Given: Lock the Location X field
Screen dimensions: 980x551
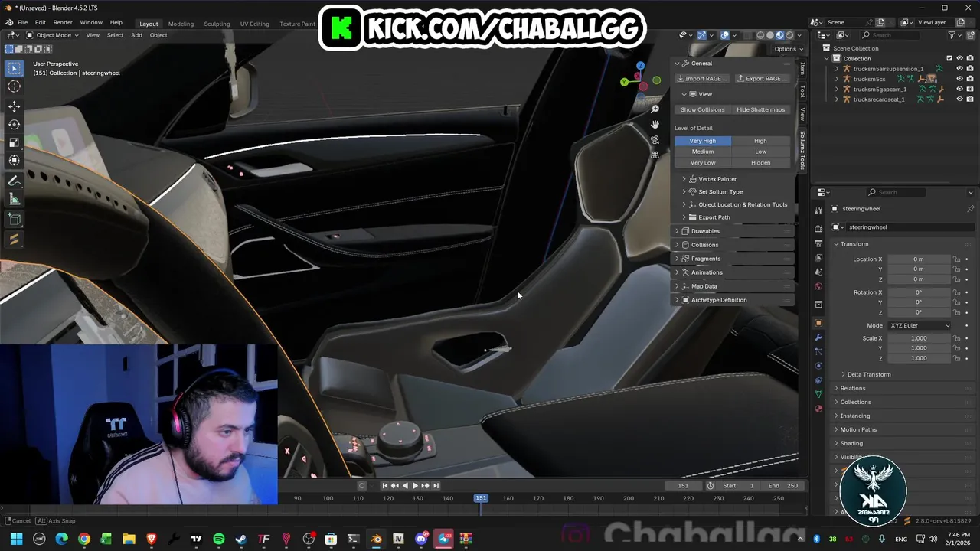Looking at the screenshot, I should [x=957, y=259].
